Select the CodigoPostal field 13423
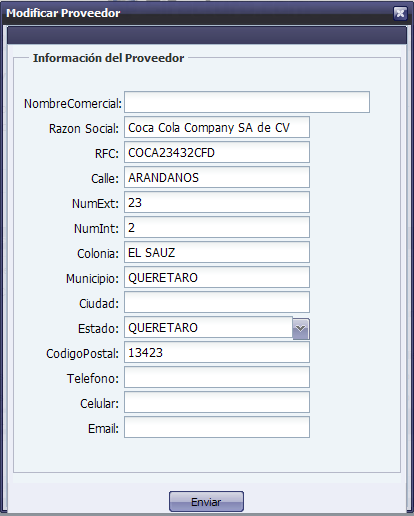This screenshot has height=516, width=414. coord(217,352)
